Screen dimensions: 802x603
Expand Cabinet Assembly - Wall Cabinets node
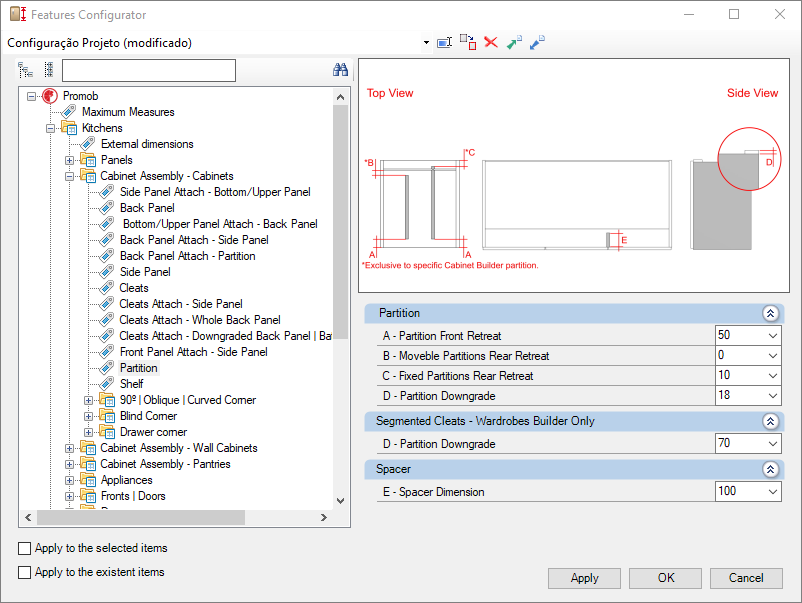tap(70, 448)
